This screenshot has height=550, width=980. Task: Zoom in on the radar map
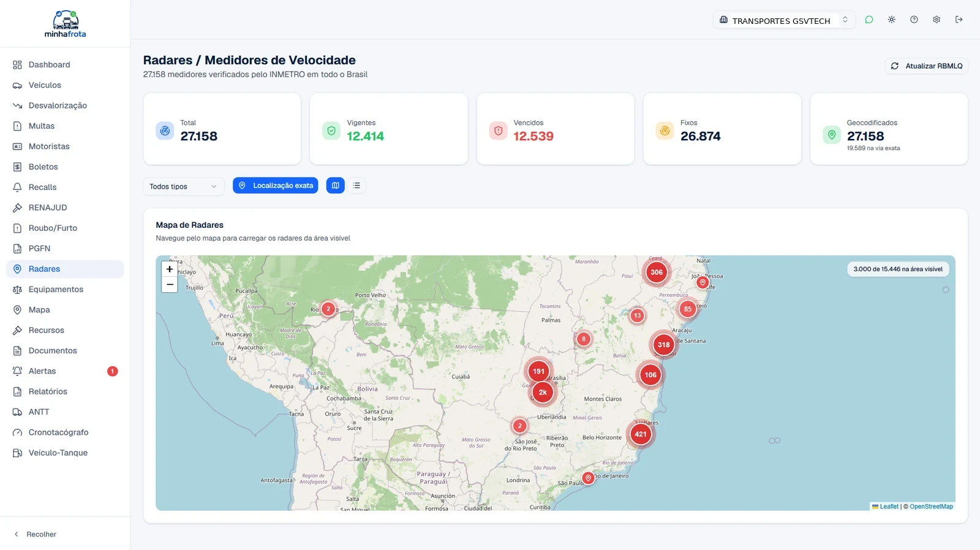170,269
